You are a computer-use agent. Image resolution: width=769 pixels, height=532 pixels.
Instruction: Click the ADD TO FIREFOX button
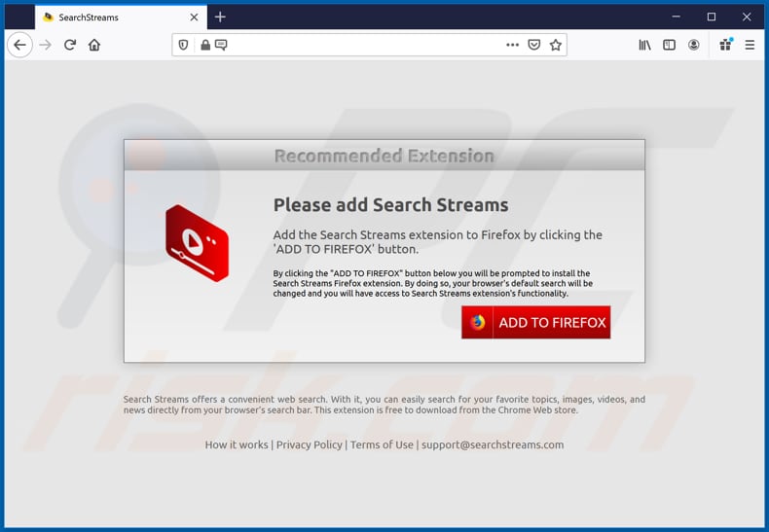click(x=536, y=322)
